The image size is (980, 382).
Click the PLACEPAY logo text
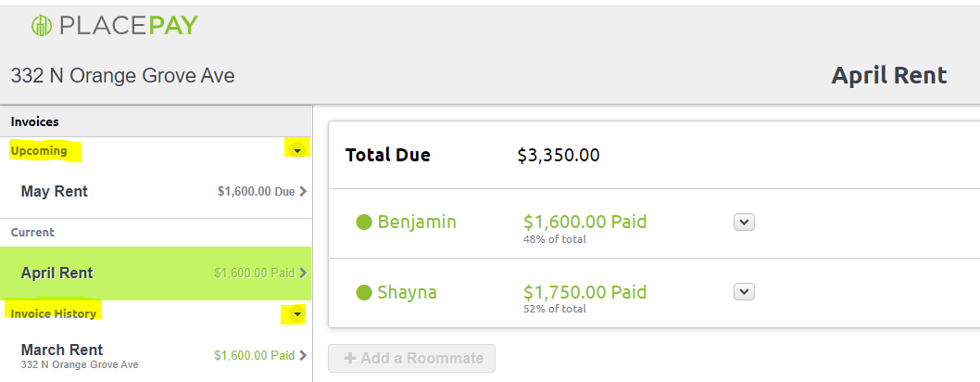pyautogui.click(x=129, y=26)
